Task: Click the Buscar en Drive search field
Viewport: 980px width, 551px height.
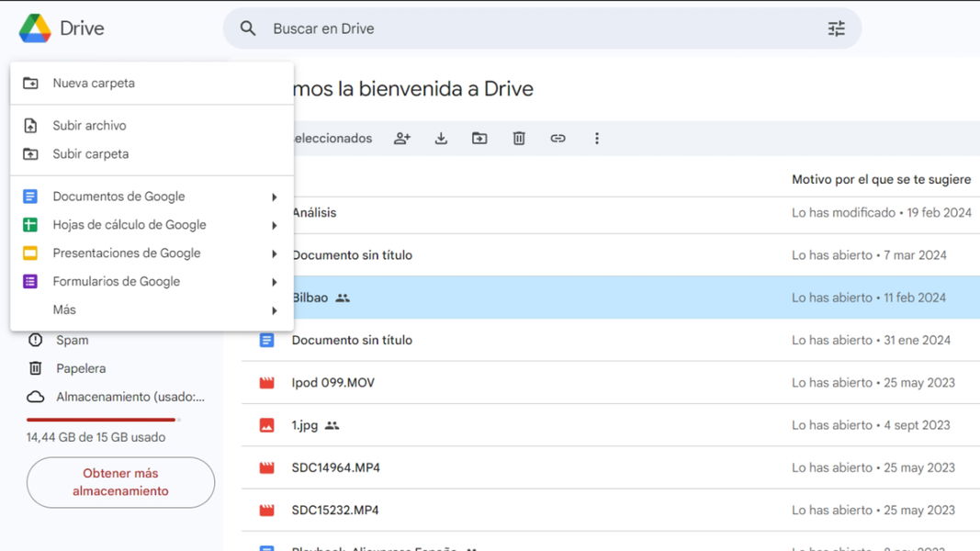Action: [x=543, y=28]
